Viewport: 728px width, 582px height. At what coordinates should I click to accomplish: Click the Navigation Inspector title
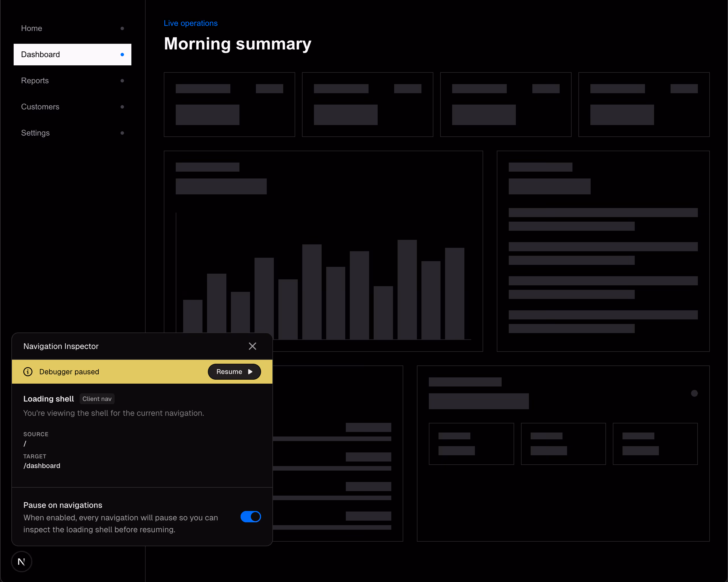pos(61,346)
